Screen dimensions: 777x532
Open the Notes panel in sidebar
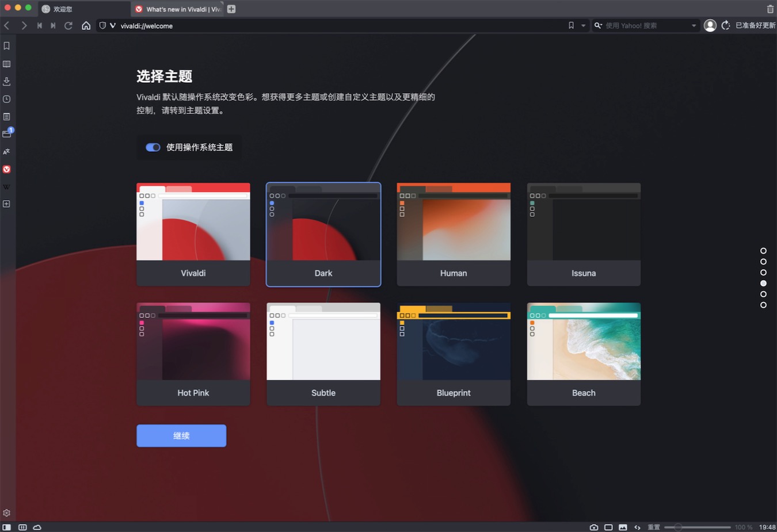[x=7, y=117]
